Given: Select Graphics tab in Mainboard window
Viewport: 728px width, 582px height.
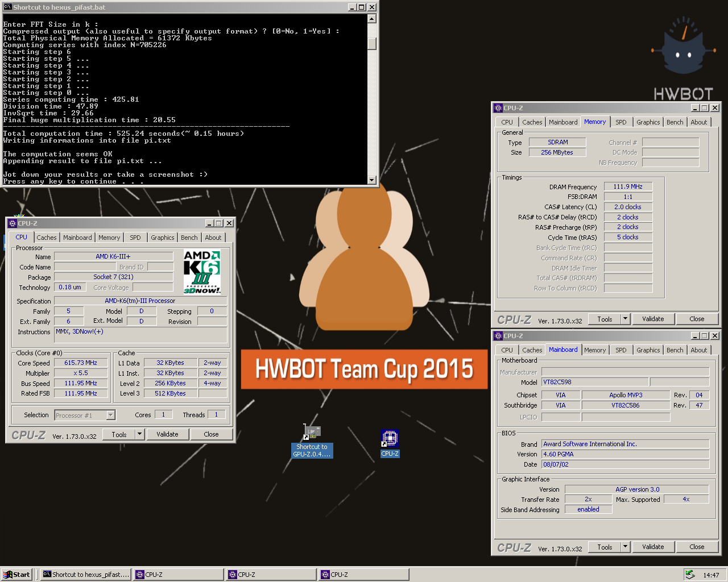Looking at the screenshot, I should (x=648, y=350).
